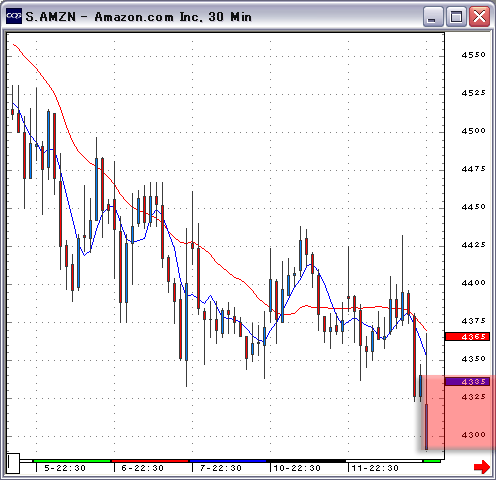This screenshot has height=480, width=496.
Task: Click the 4450 price axis label
Action: [x=473, y=207]
